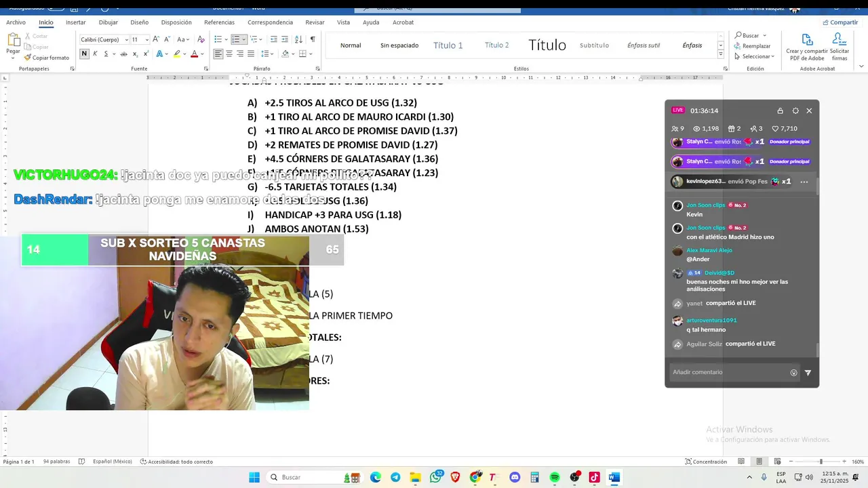
Task: Apply the Subtítulo style
Action: (594, 45)
